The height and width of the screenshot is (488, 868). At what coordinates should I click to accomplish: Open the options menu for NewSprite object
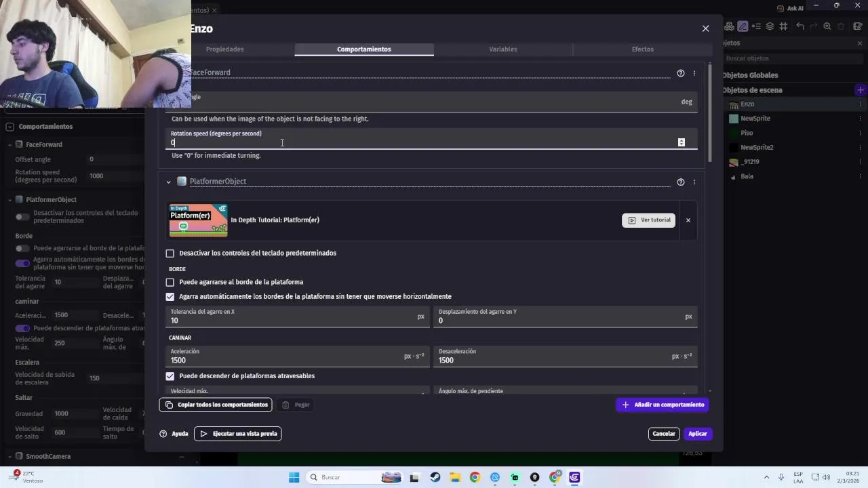pyautogui.click(x=860, y=119)
